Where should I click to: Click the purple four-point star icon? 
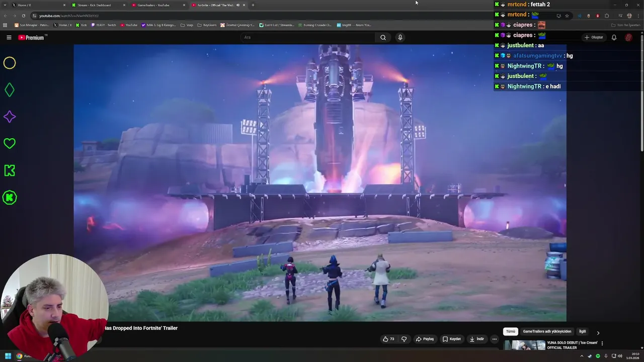(10, 117)
